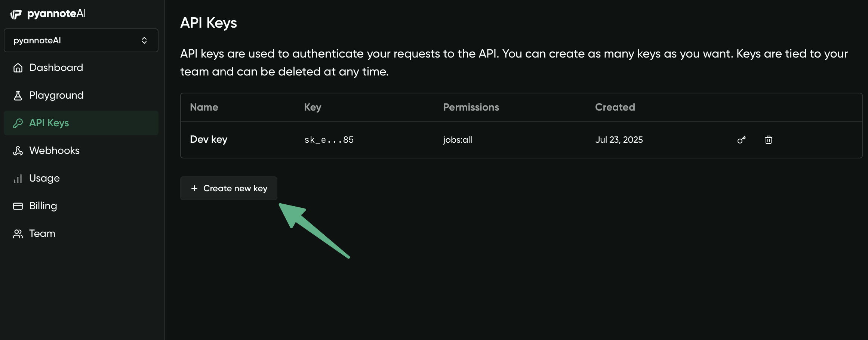Screen dimensions: 868x340
Task: Reveal the Dev key using the key icon
Action: [742, 140]
